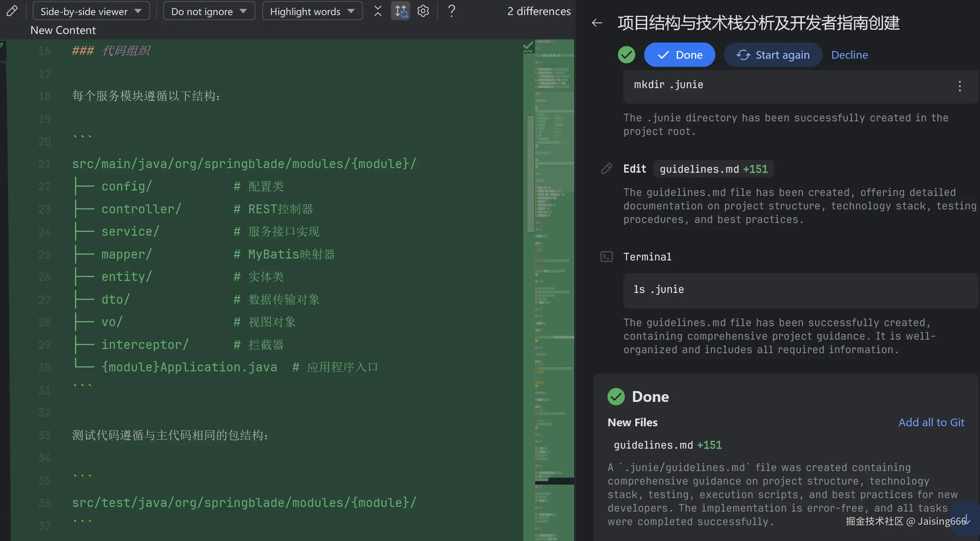Click the pencil icon next to Edit step
This screenshot has width=980, height=541.
click(x=606, y=169)
